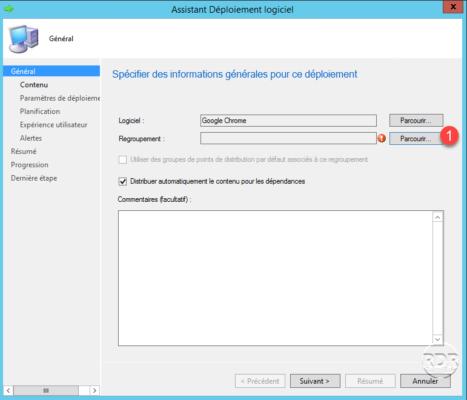The height and width of the screenshot is (400, 467).
Task: Click the sidebar horizontal scrollbar thumb
Action: (46, 390)
